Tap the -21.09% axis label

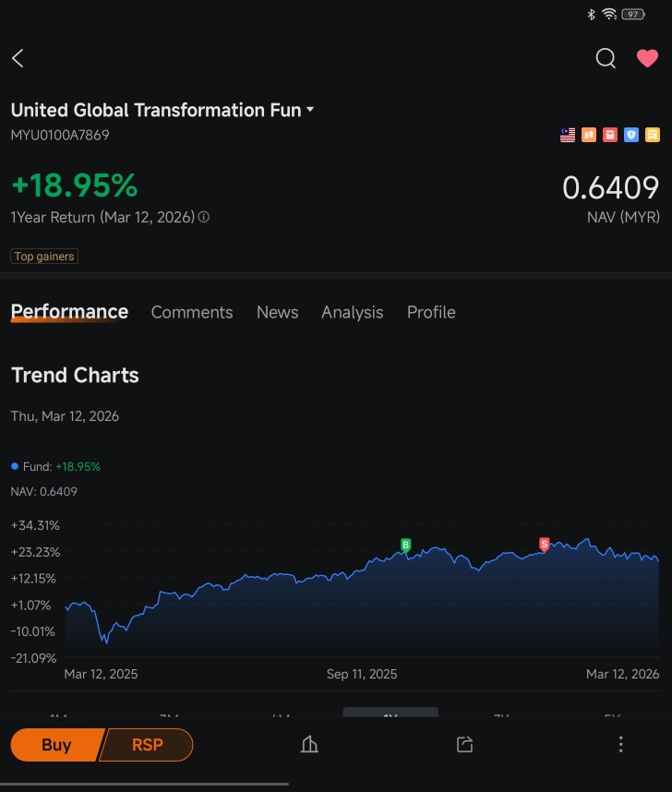(33, 658)
